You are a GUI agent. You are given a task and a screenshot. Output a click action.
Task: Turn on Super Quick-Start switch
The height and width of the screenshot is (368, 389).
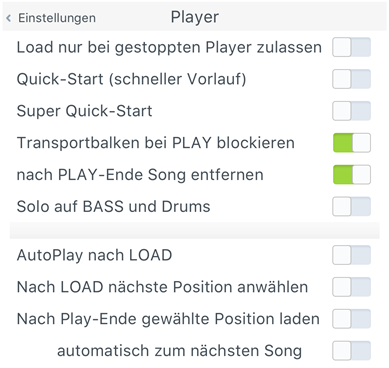[351, 111]
